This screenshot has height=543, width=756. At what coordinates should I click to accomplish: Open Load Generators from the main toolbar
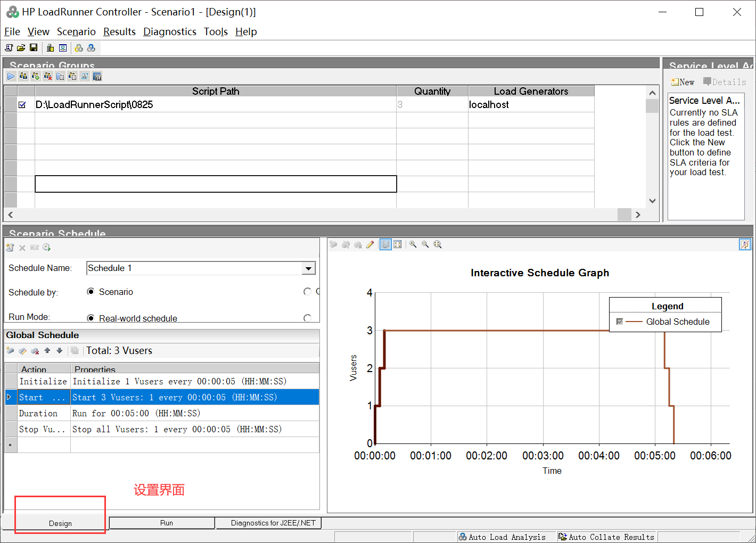pyautogui.click(x=51, y=48)
